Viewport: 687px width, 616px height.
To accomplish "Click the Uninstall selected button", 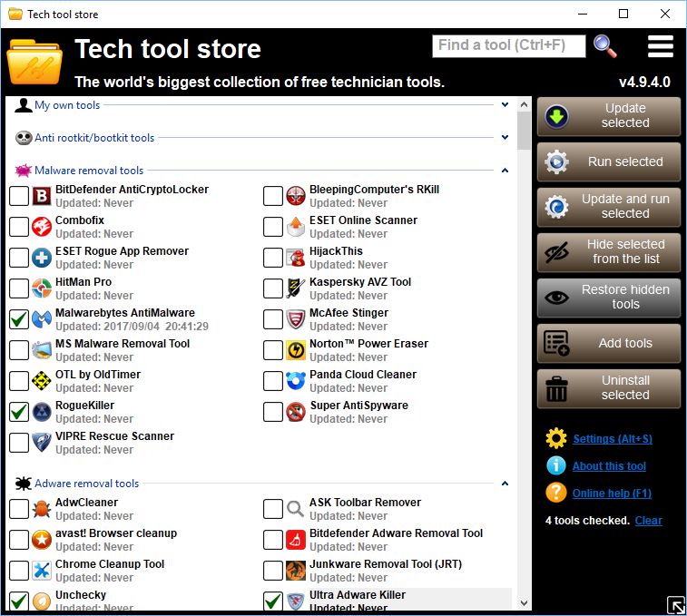I will click(x=609, y=388).
